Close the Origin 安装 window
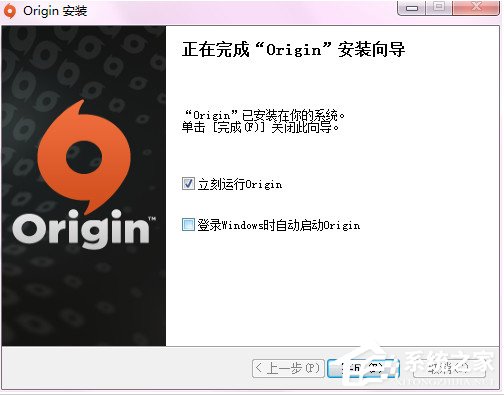 tap(476, 8)
